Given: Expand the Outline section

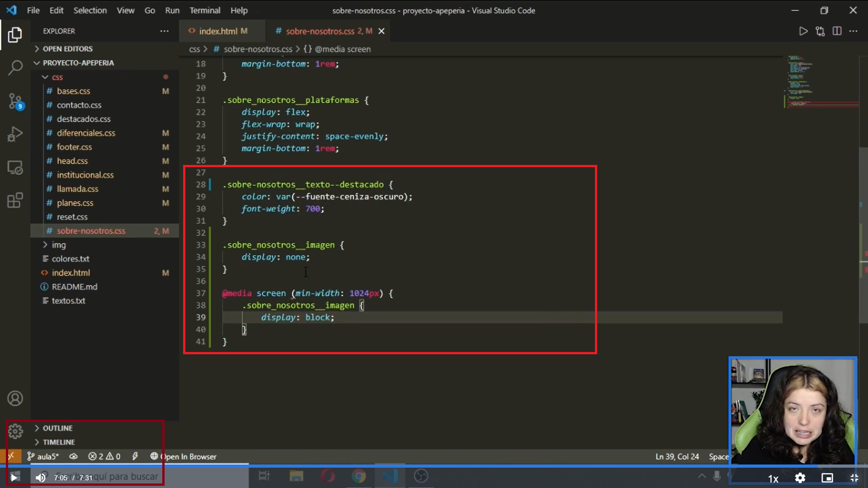Looking at the screenshot, I should pyautogui.click(x=104, y=428).
